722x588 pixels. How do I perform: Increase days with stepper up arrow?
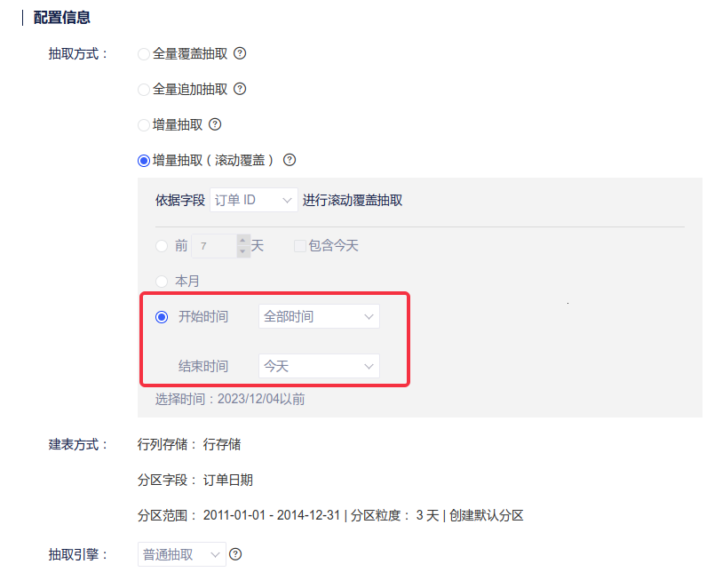243,240
